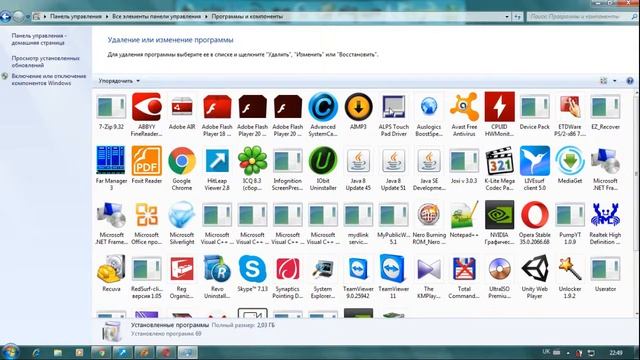Select Synaptics Pointing Device icon
Image resolution: width=640 pixels, height=360 pixels.
point(288,269)
